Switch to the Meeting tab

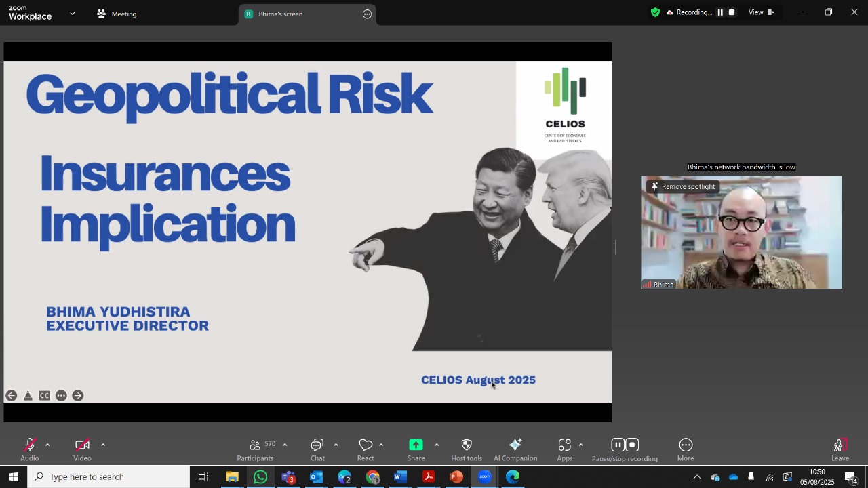(x=117, y=14)
